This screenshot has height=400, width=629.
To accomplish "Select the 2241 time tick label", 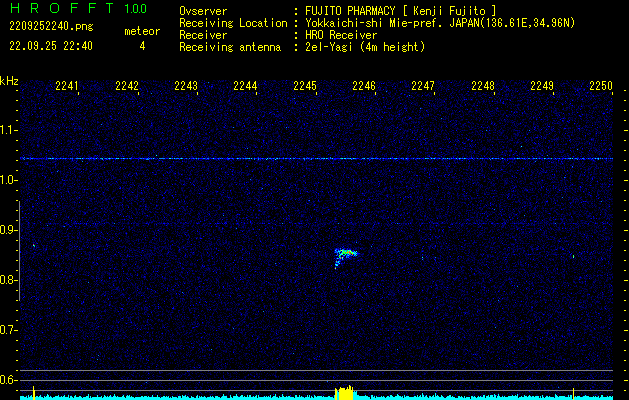I will (68, 86).
